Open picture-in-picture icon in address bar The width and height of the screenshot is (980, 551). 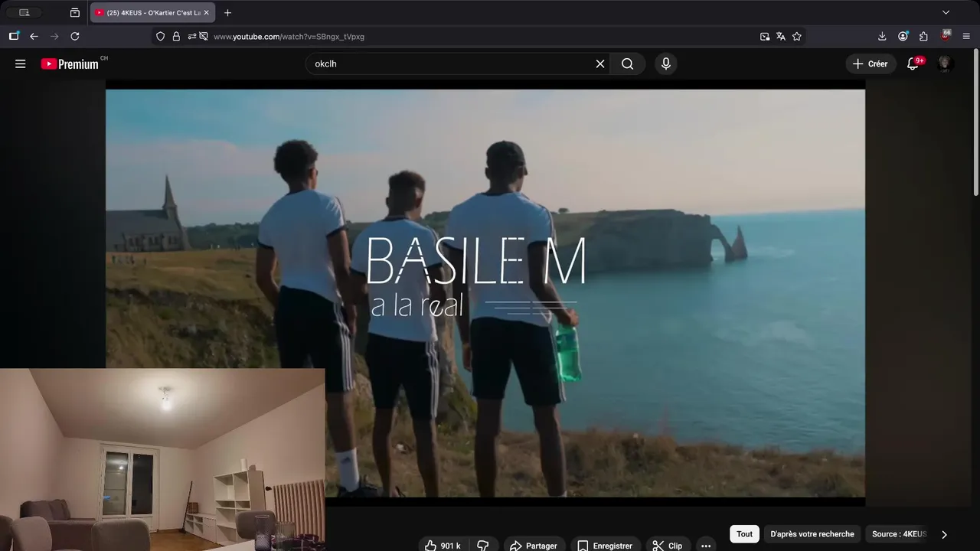click(765, 36)
